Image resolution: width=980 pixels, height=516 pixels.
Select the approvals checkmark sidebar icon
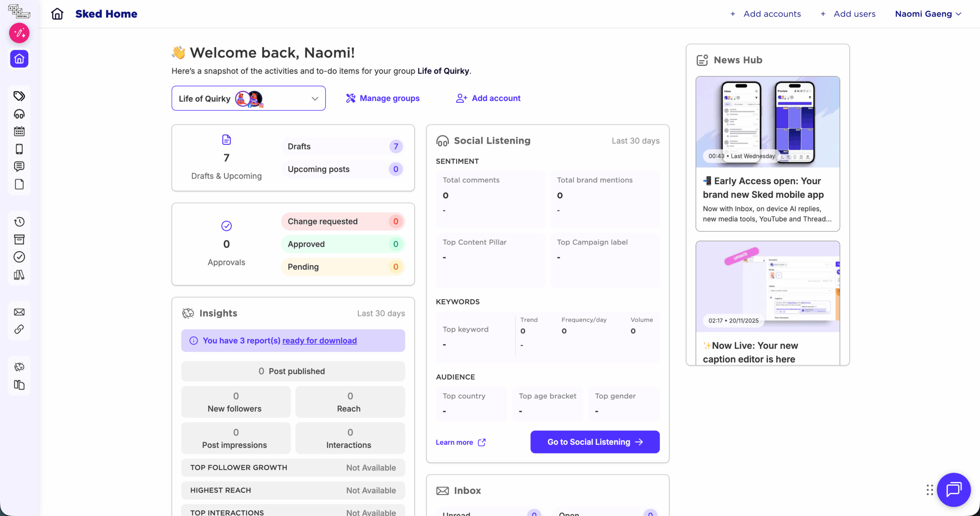(x=19, y=257)
